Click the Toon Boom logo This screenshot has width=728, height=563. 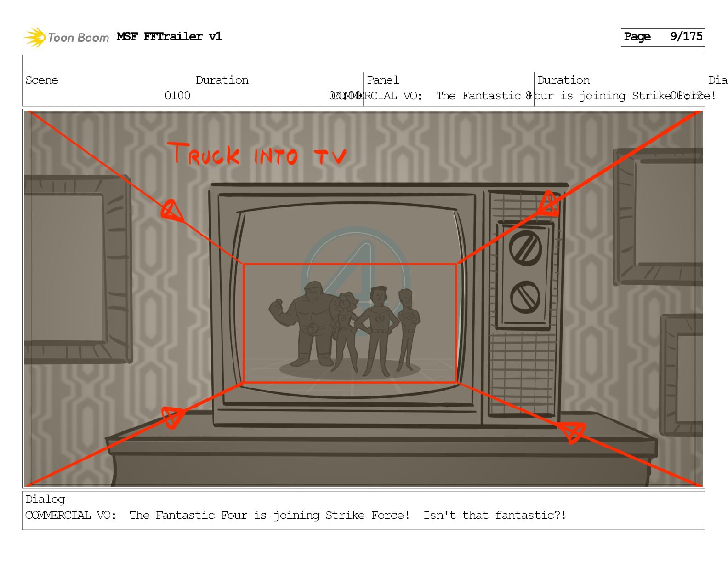tap(67, 37)
